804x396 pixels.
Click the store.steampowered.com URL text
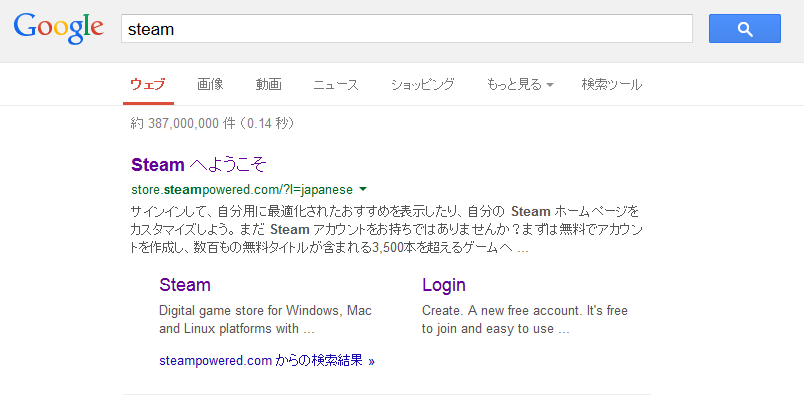pos(242,190)
